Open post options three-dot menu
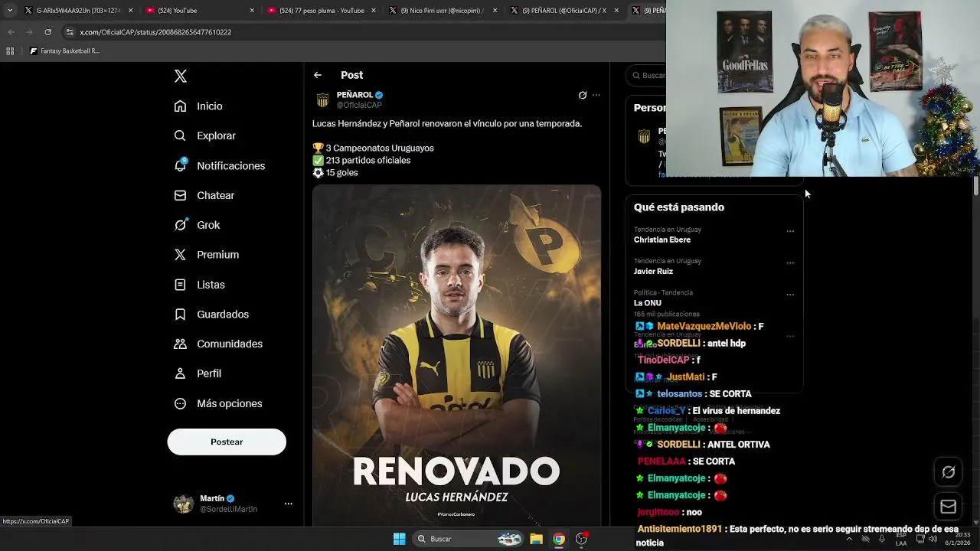The width and height of the screenshot is (980, 551). coord(596,95)
